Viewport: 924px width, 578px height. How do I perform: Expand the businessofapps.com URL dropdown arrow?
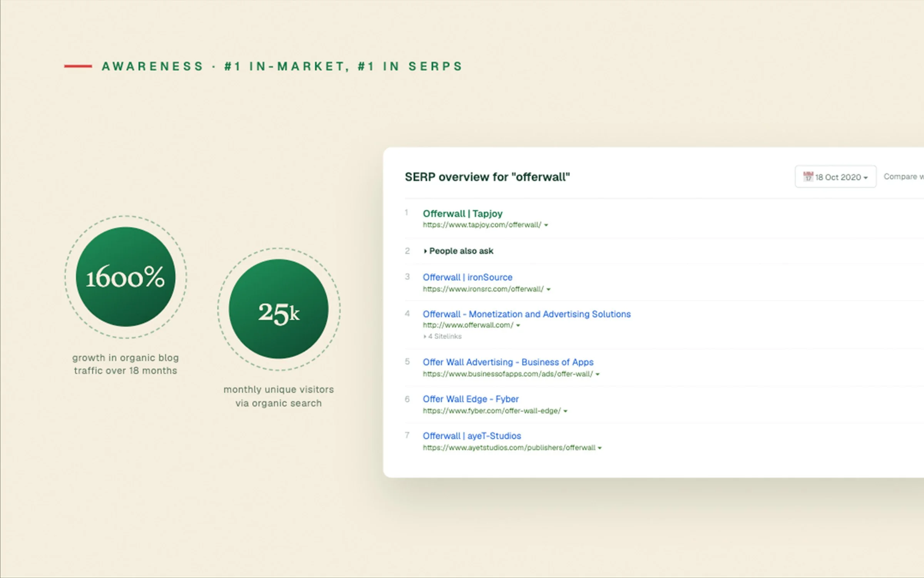click(598, 374)
